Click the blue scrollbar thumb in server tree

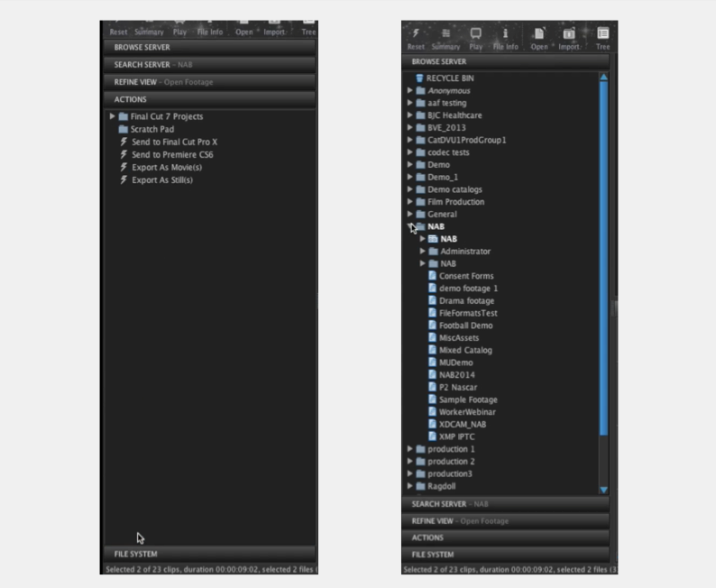pos(603,259)
